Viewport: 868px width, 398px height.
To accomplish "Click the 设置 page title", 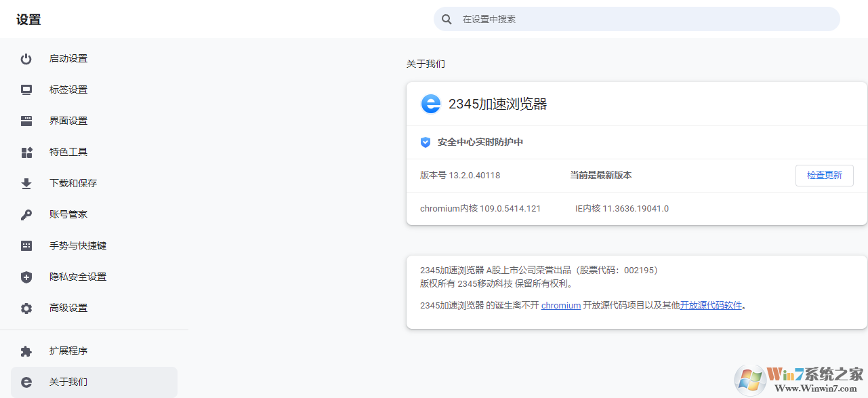I will click(28, 20).
